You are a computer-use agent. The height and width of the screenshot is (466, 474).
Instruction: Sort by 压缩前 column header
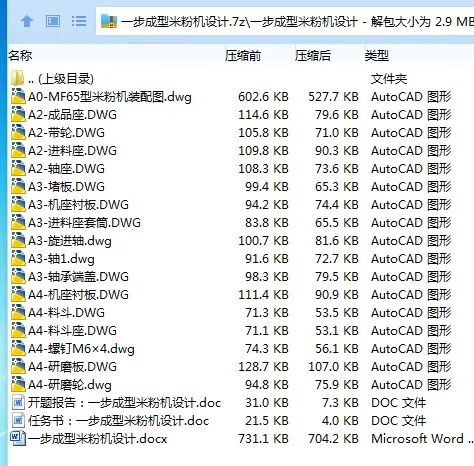pyautogui.click(x=243, y=55)
